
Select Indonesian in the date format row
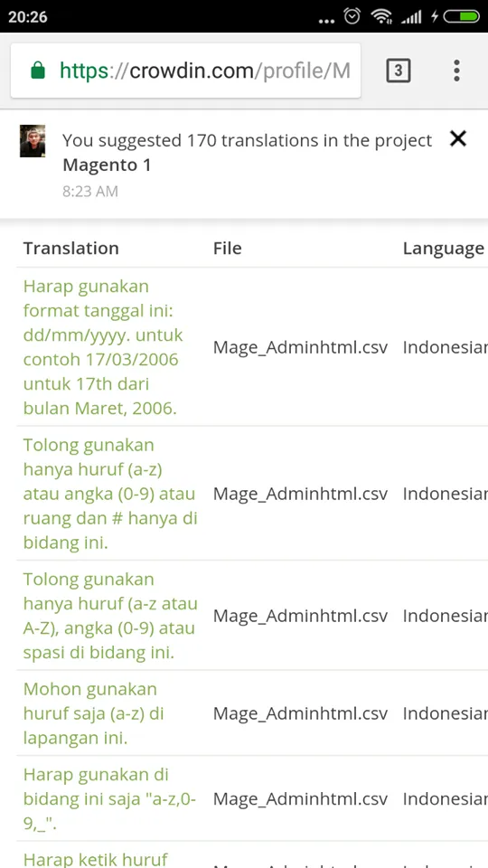point(445,347)
